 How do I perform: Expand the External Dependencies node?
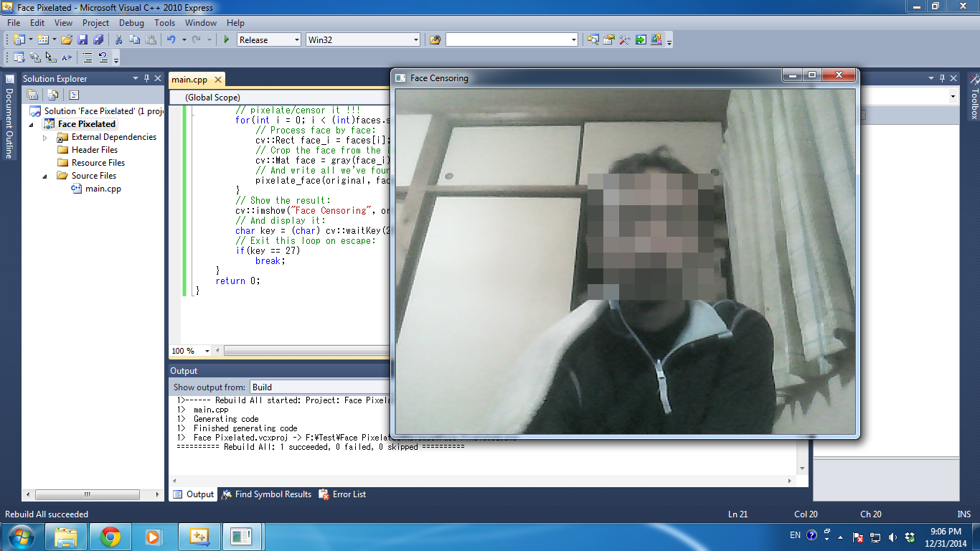45,137
